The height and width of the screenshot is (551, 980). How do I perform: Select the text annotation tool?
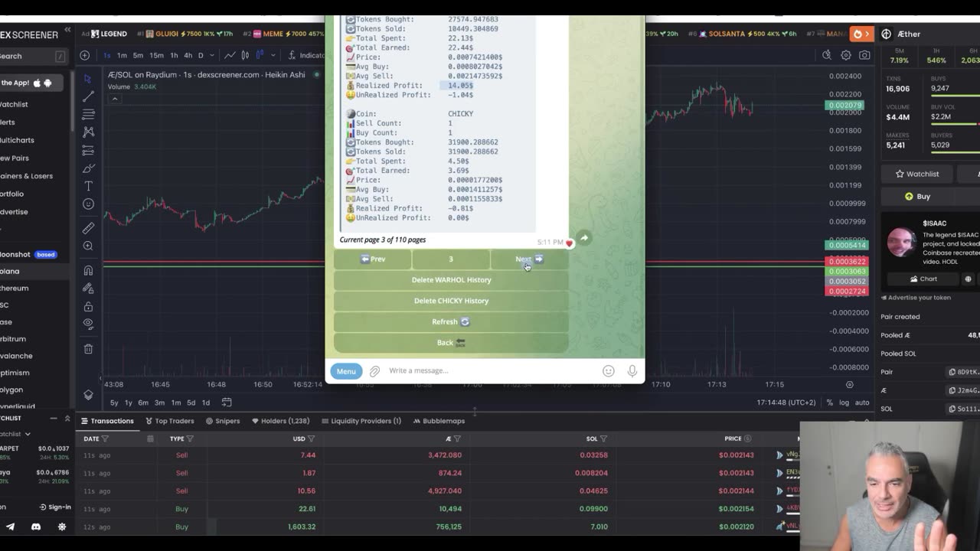(x=88, y=186)
